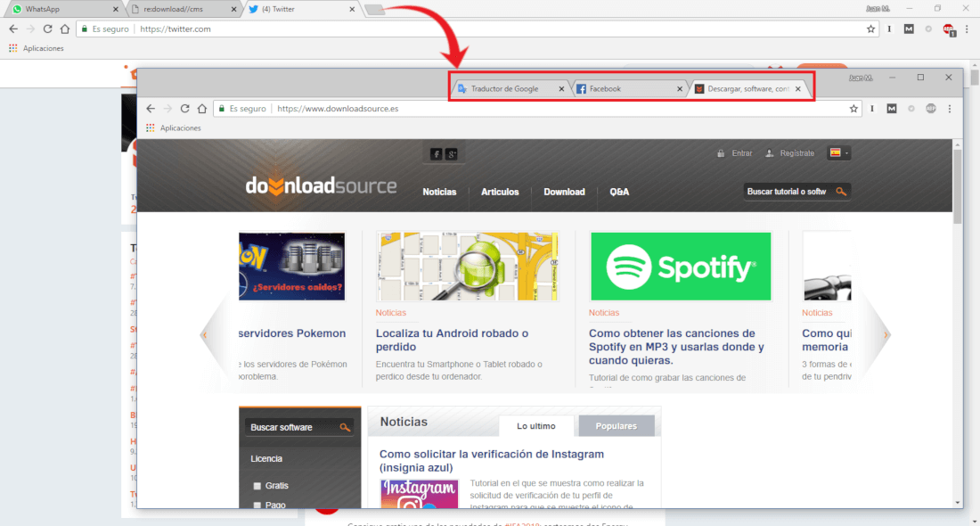Close the Traductor de Google tab
Image resolution: width=980 pixels, height=526 pixels.
click(x=561, y=89)
